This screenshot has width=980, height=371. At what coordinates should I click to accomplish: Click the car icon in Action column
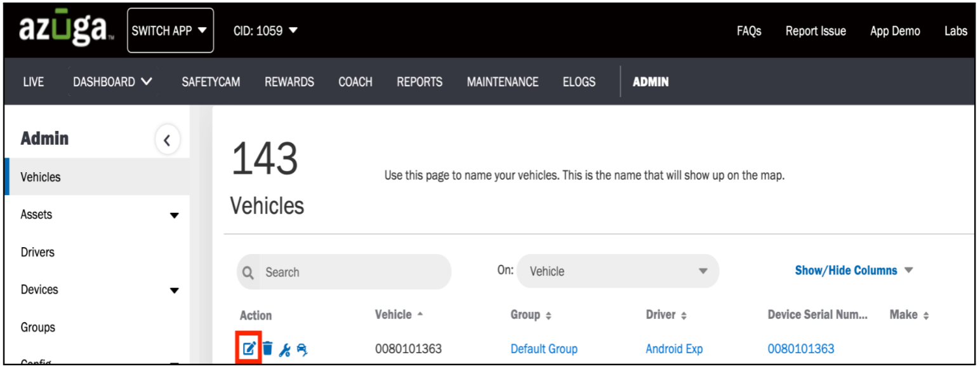[x=302, y=348]
